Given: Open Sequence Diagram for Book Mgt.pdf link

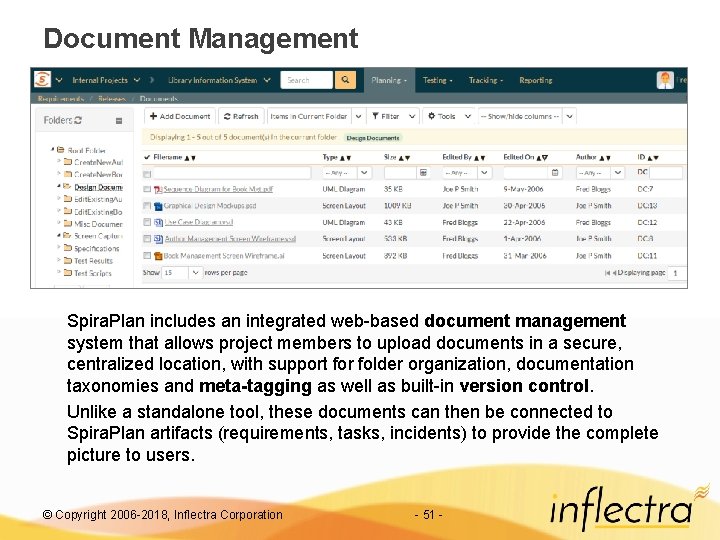Looking at the screenshot, I should click(219, 189).
